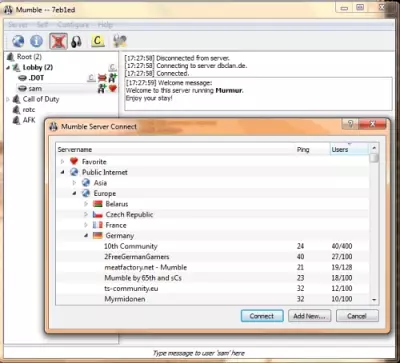Click the message input field for sam
The width and height of the screenshot is (400, 363).
click(199, 353)
